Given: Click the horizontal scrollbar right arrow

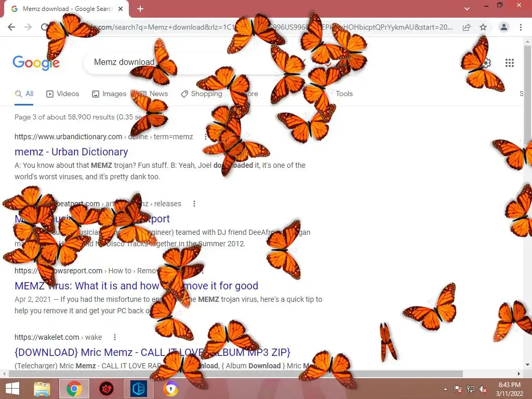Looking at the screenshot, I should (x=519, y=374).
